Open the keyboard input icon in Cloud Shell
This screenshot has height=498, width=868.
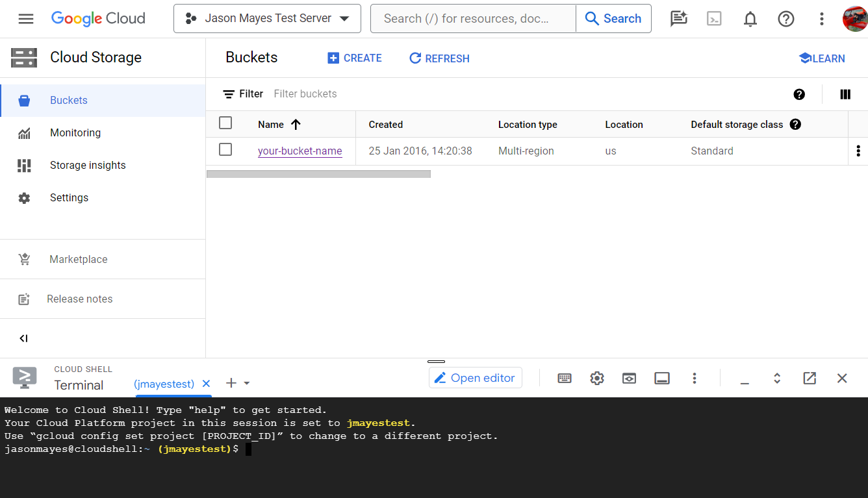564,378
